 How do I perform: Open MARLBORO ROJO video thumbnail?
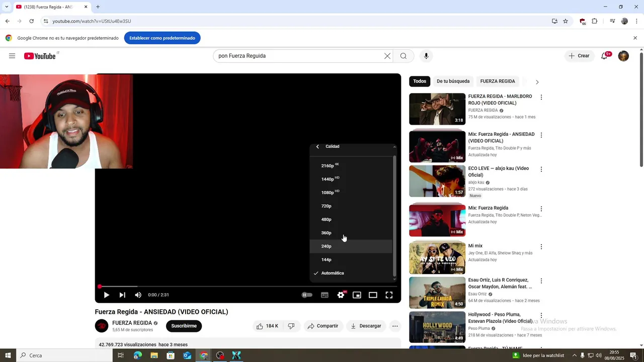click(x=437, y=109)
